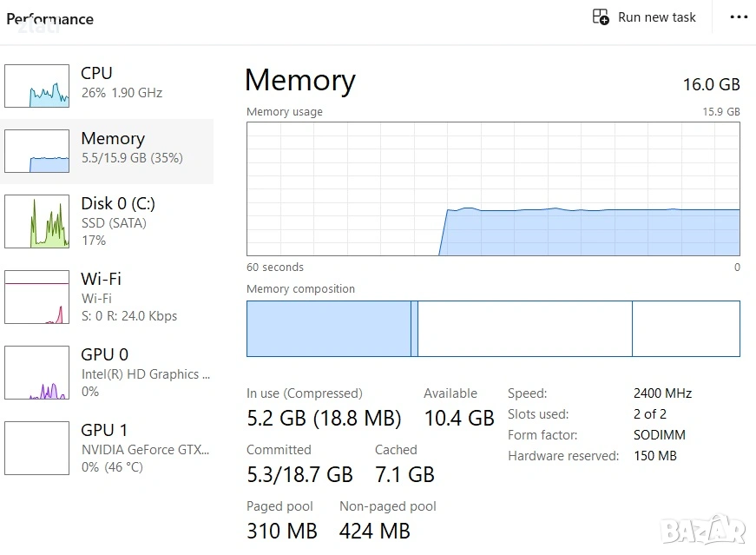
Task: Click the Memory mini graph thumbnail
Action: tap(36, 151)
